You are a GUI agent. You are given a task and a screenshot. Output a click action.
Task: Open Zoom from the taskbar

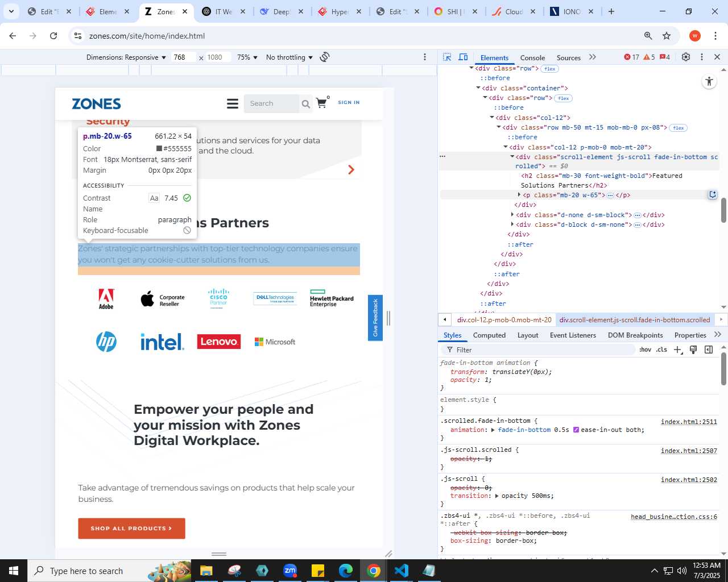[290, 571]
